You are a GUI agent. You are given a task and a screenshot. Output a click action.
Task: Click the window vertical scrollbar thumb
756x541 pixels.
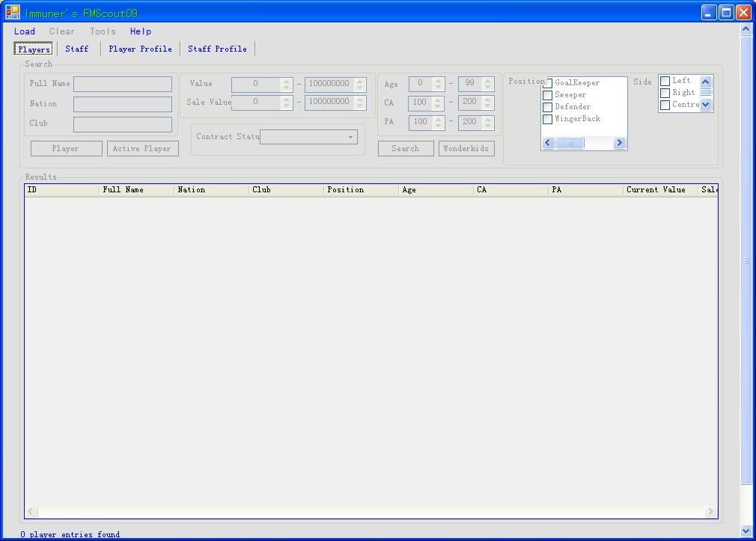(746, 260)
